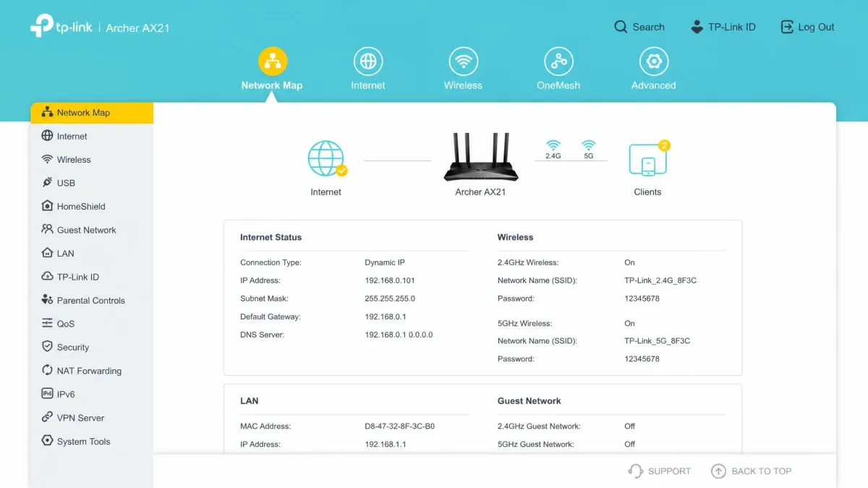
Task: Click the 2.4GHz Guest Network Off value
Action: [x=630, y=427]
